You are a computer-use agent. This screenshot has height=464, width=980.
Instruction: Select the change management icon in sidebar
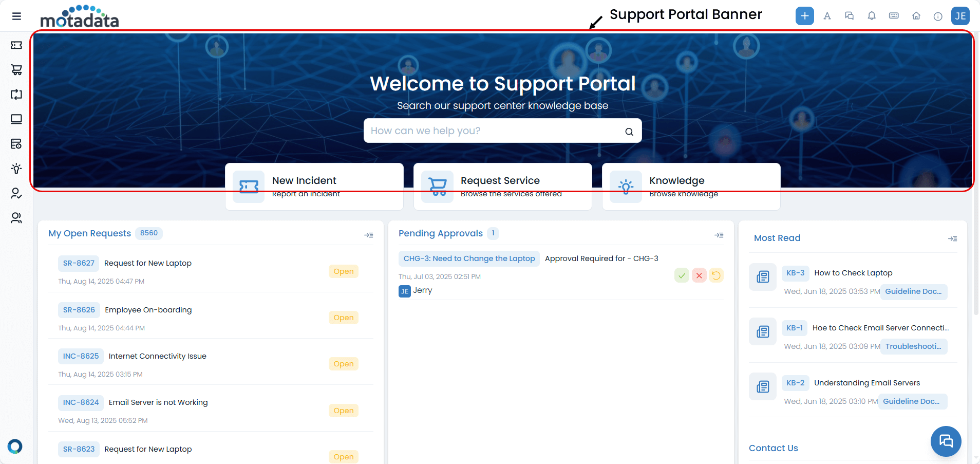click(16, 95)
